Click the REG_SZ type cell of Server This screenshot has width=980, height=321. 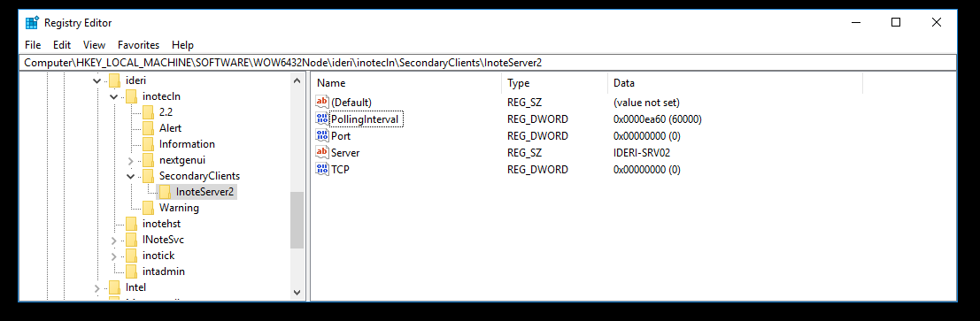pyautogui.click(x=524, y=152)
